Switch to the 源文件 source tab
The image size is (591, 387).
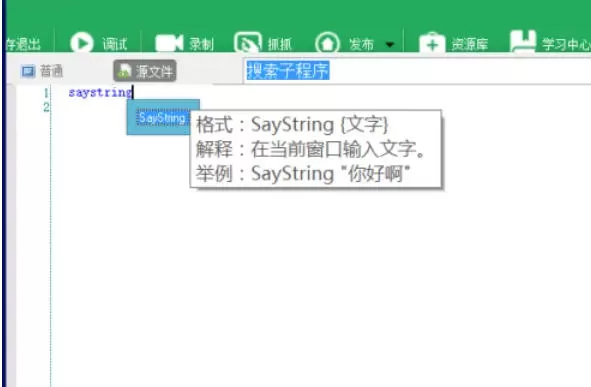(145, 70)
